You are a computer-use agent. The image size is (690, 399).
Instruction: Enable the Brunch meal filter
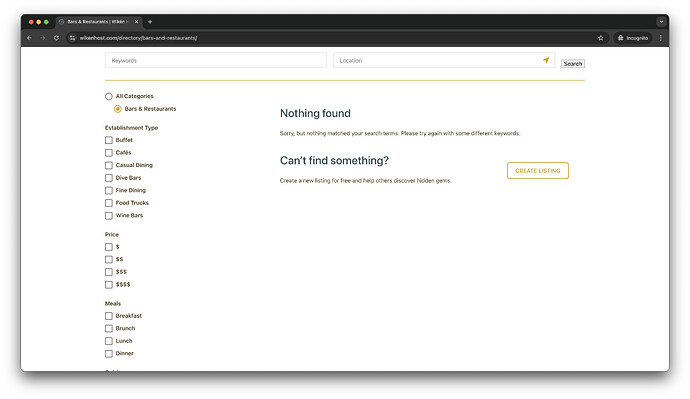tap(109, 329)
